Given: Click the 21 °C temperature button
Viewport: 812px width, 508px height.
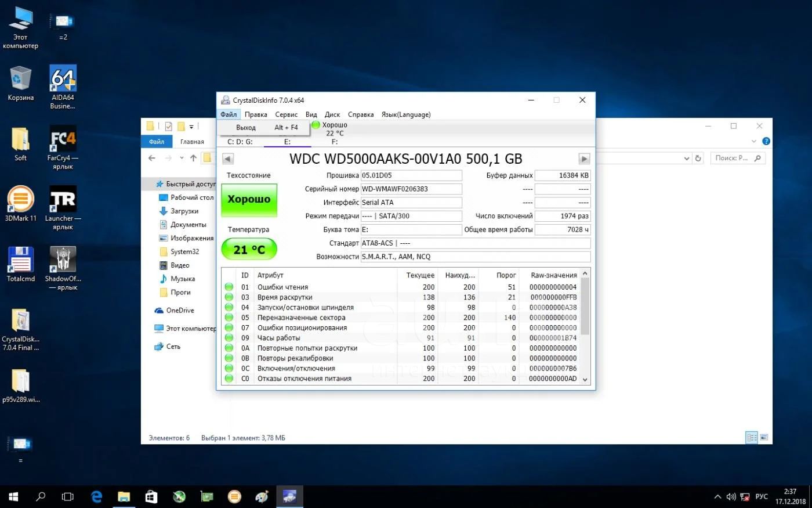Looking at the screenshot, I should coord(249,250).
